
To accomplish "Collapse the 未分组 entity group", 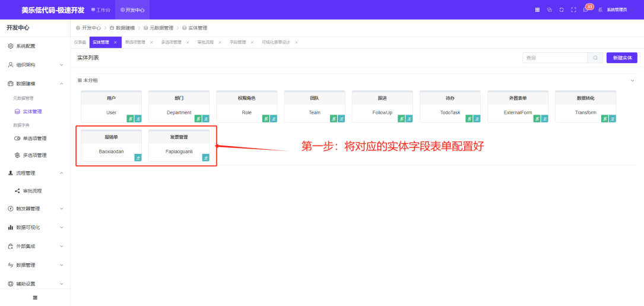I will pyautogui.click(x=632, y=80).
